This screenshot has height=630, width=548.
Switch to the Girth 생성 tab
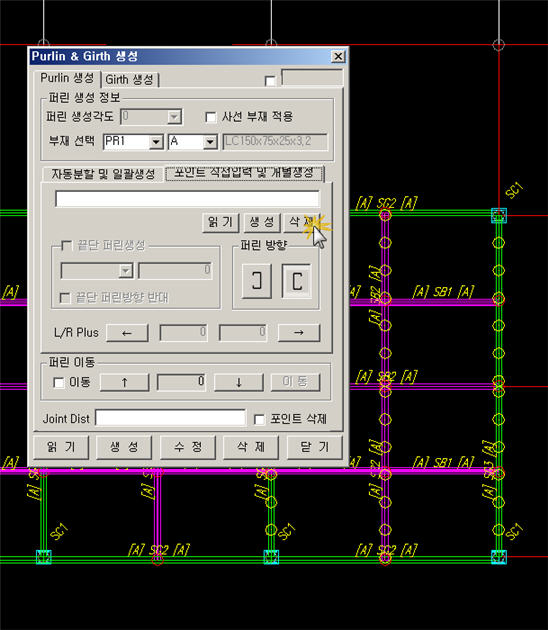129,80
